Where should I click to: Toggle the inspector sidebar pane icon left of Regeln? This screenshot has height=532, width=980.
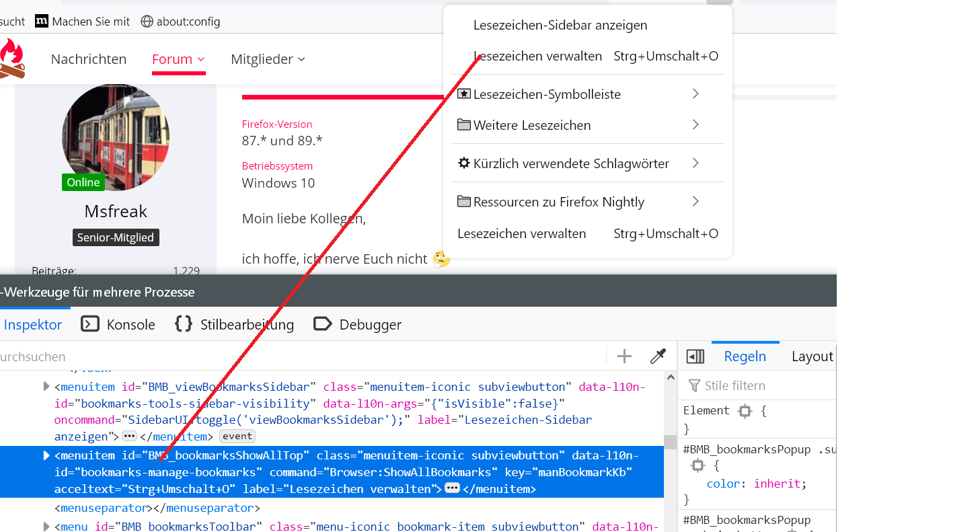click(x=695, y=356)
